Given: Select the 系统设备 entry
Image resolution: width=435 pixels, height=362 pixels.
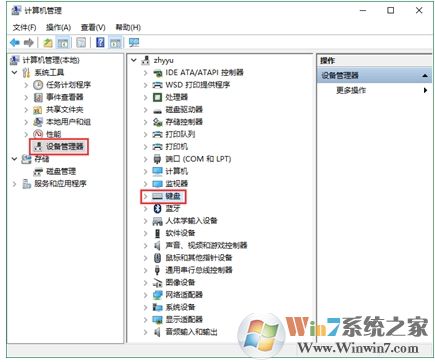Looking at the screenshot, I should [x=180, y=307].
